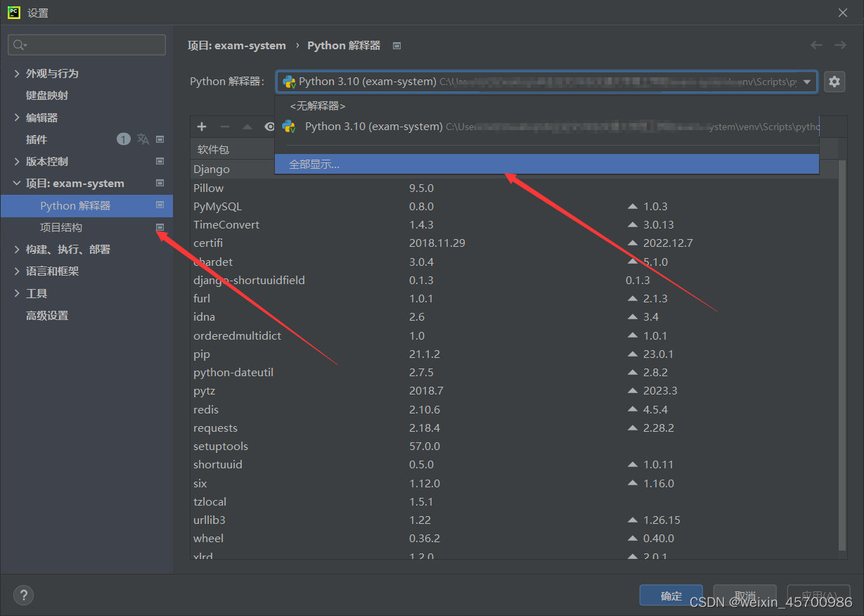Click the Python interpreter combo box arrow
Screen dimensions: 864x616
[807, 82]
